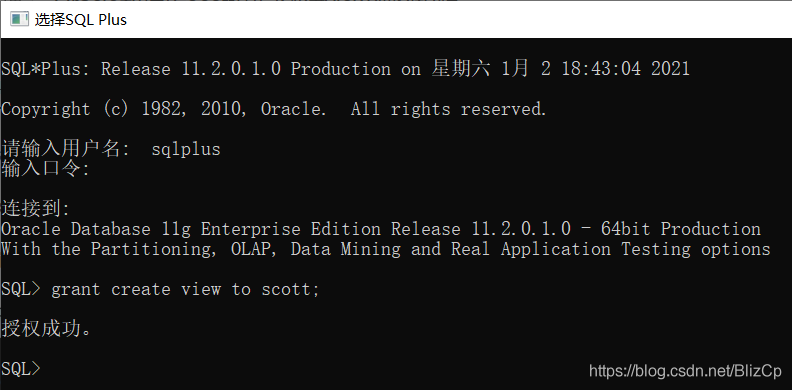Click the "授权成功。" result message
Screen dimensions: 792x390
[x=46, y=329]
